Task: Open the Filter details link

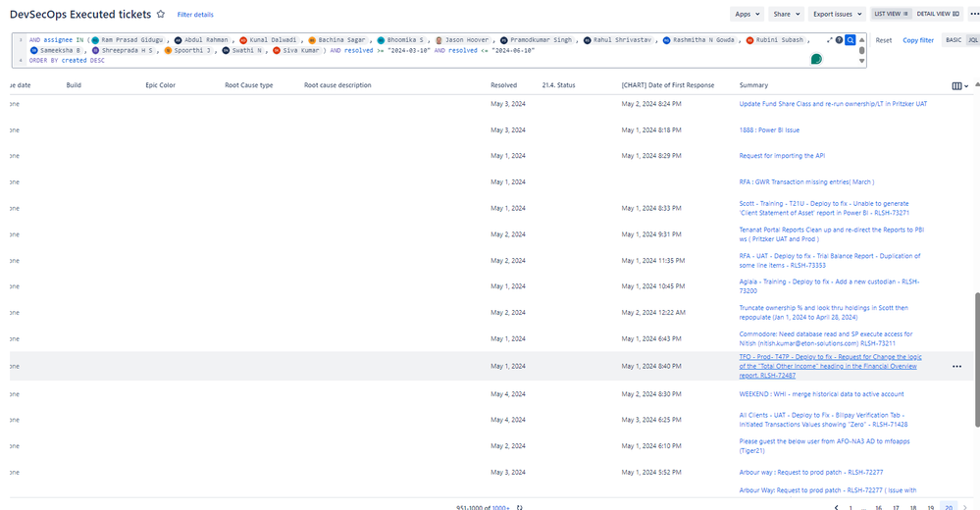Action: tap(195, 15)
